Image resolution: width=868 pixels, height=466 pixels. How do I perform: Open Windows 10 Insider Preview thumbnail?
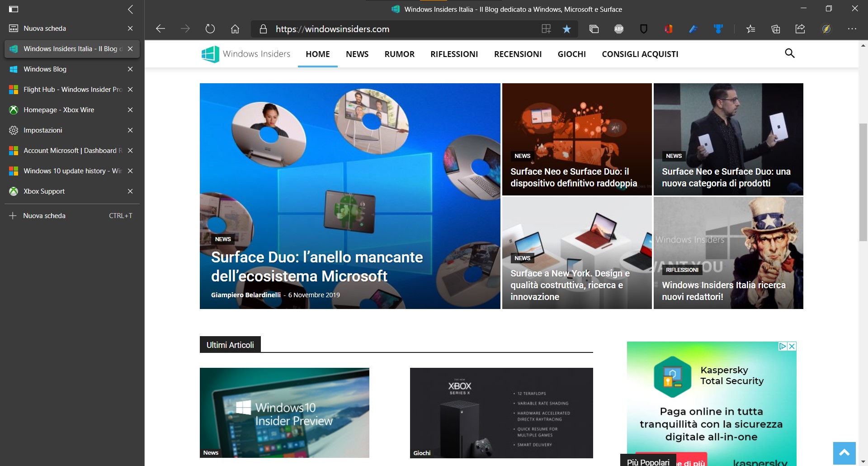[x=284, y=413]
